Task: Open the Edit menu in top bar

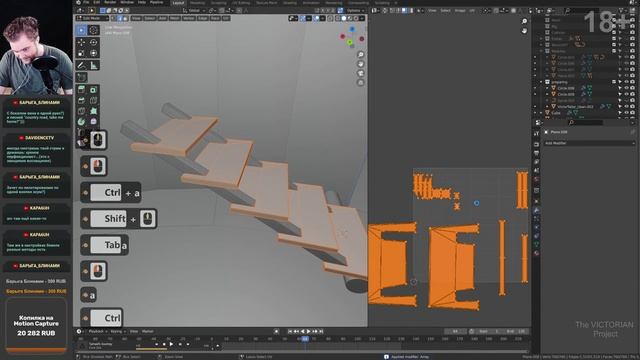Action: pyautogui.click(x=97, y=2)
